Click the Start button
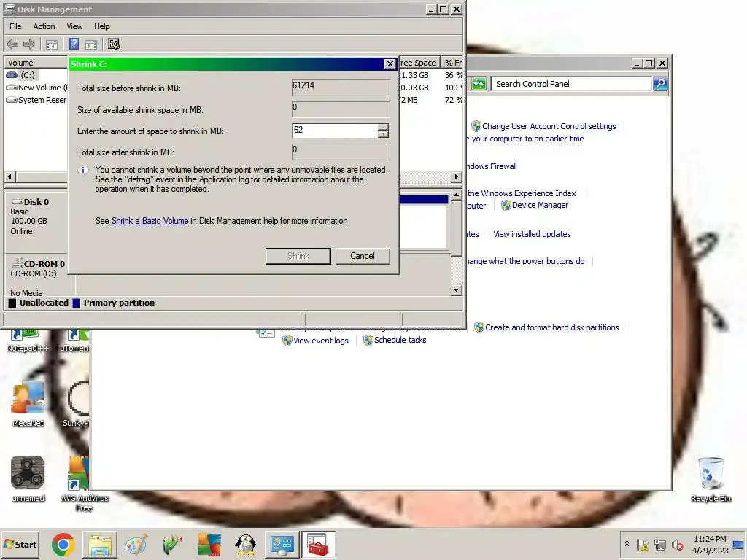The width and height of the screenshot is (747, 560). 20,544
